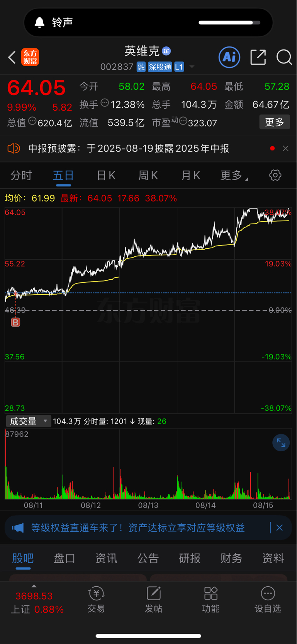Switch to 研报 tab

(x=190, y=558)
